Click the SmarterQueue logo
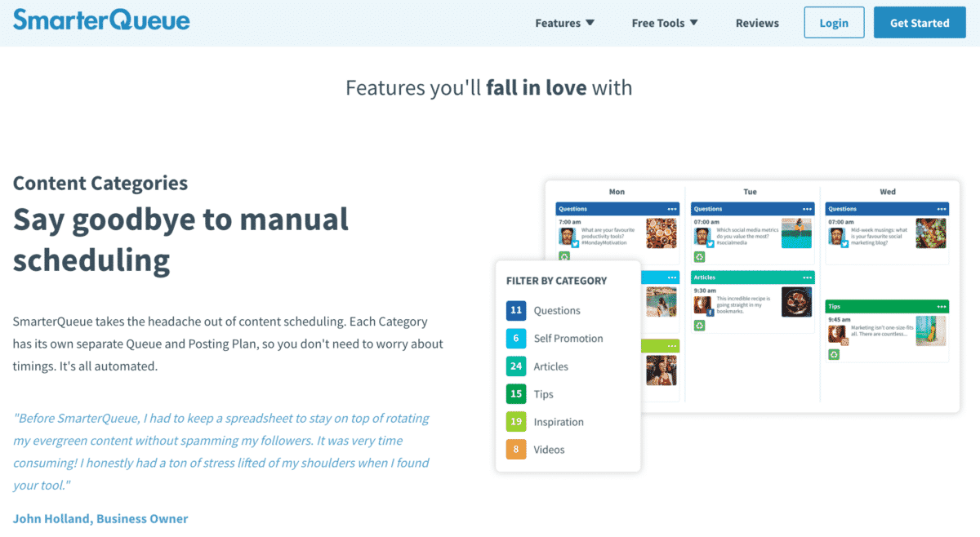This screenshot has width=980, height=537. [101, 20]
